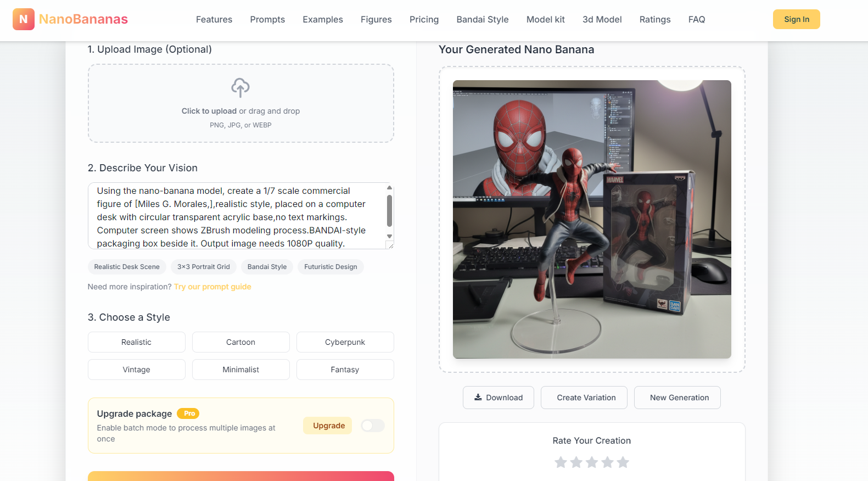868x481 pixels.
Task: Open the Prompts menu item
Action: [x=267, y=19]
